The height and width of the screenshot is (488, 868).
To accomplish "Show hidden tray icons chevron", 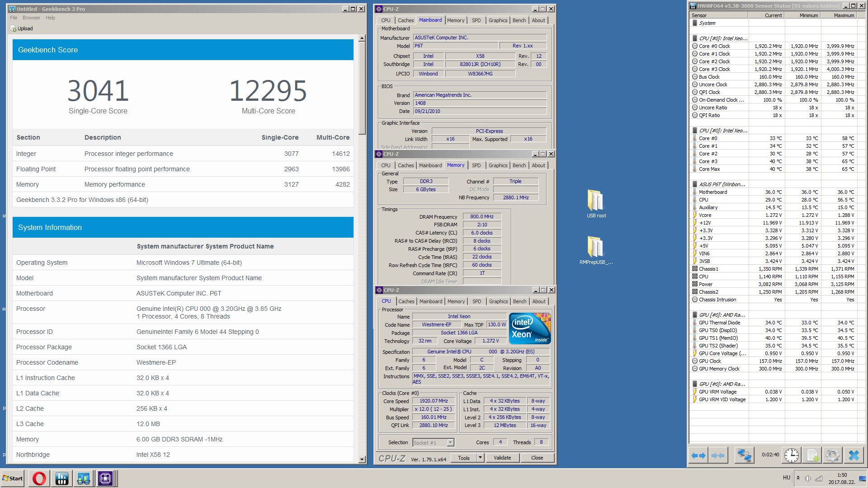I will [798, 478].
